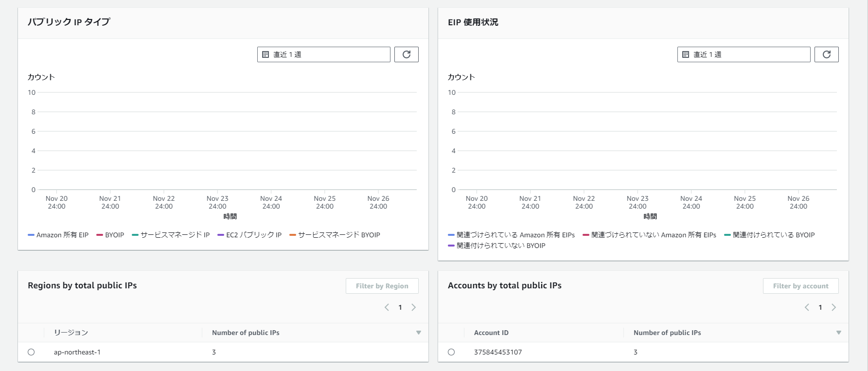The height and width of the screenshot is (371, 868).
Task: Refresh the EIP 使用状況 chart
Action: click(x=827, y=54)
